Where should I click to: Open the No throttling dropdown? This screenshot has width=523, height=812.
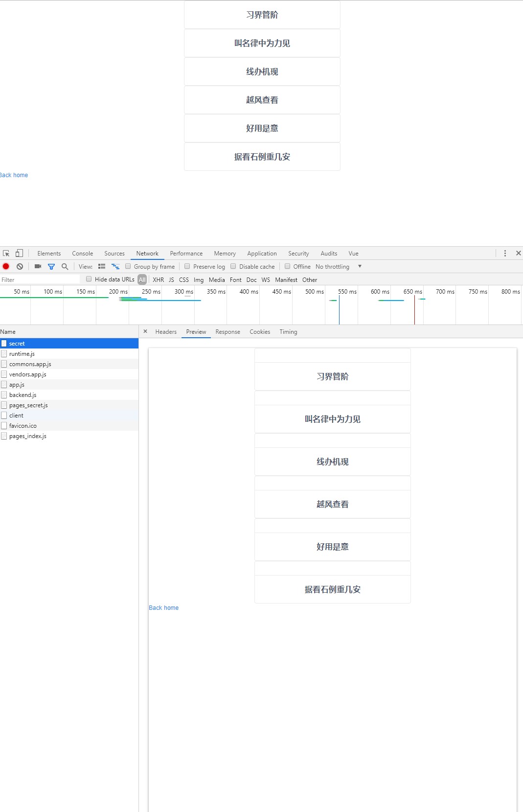point(339,267)
